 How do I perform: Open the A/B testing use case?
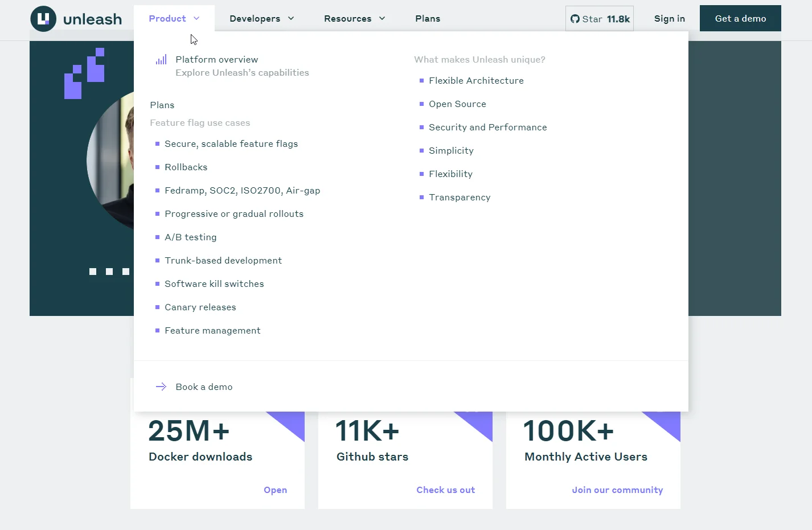coord(191,237)
